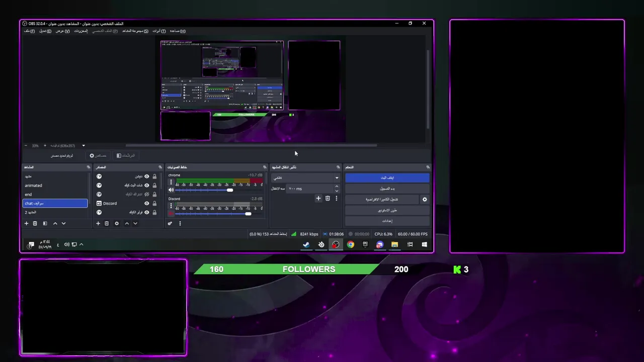644x362 pixels.
Task: Open File Explorer from the taskbar
Action: point(395,244)
